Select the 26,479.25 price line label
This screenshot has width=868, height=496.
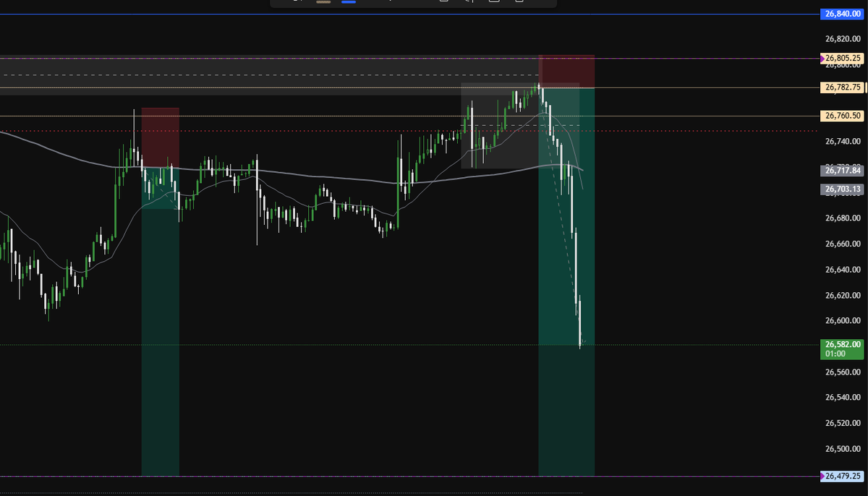click(x=843, y=476)
